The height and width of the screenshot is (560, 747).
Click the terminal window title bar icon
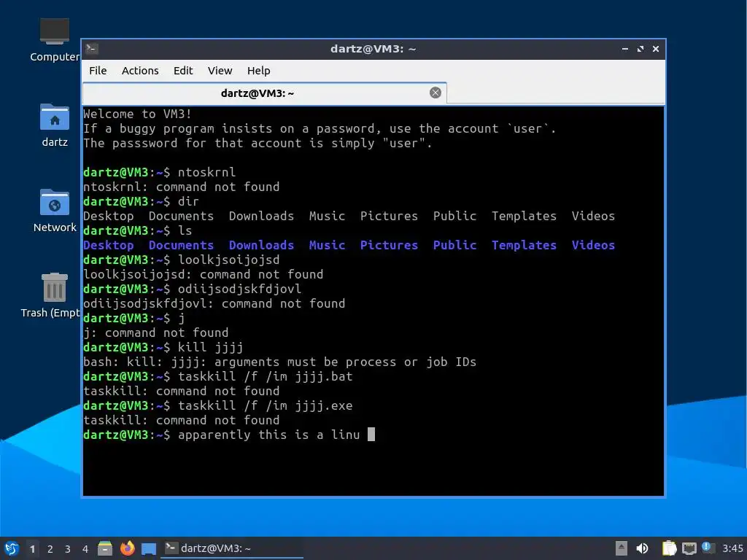[92, 49]
